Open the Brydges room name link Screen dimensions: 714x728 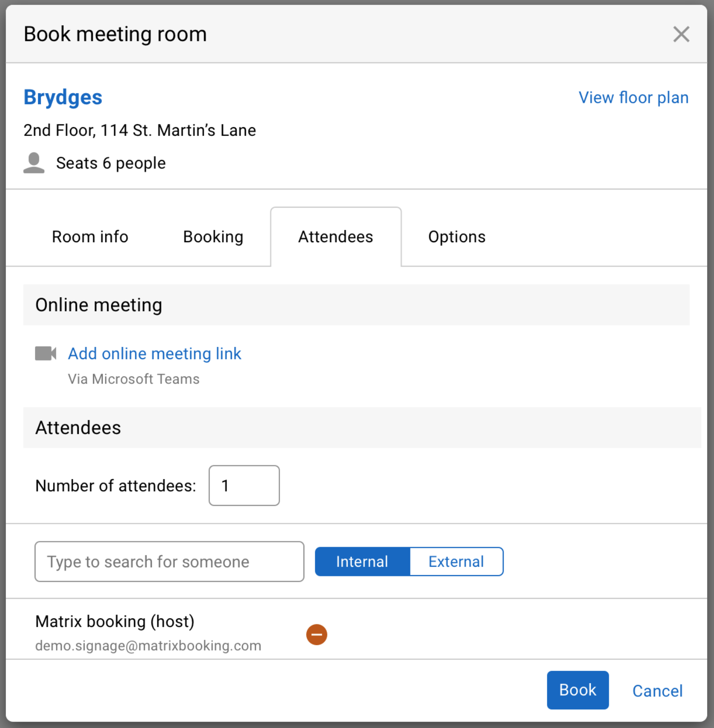coord(63,97)
